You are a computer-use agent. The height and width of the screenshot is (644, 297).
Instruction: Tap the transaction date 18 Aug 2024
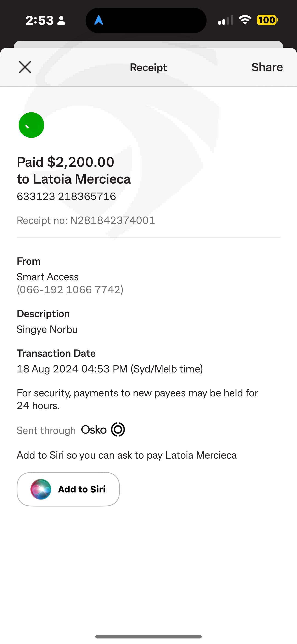pos(110,369)
